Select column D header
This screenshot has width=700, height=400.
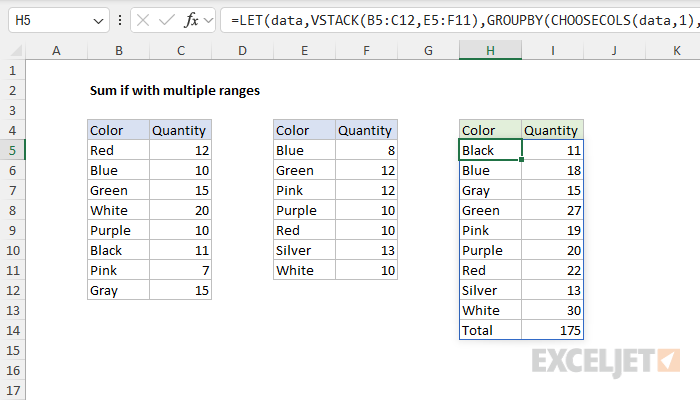pos(242,50)
